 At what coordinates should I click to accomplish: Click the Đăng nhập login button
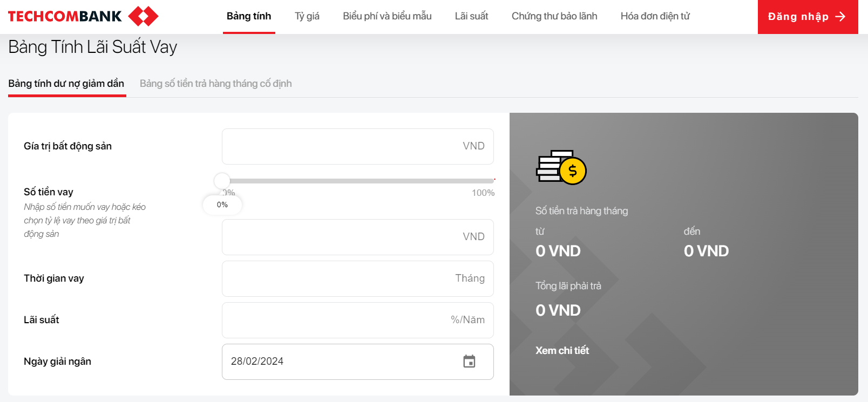808,17
